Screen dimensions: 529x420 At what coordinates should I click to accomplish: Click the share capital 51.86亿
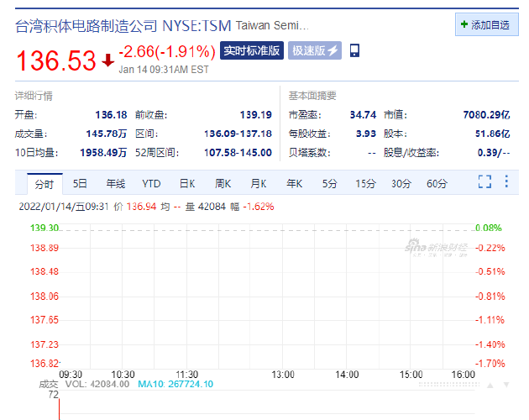coord(493,134)
